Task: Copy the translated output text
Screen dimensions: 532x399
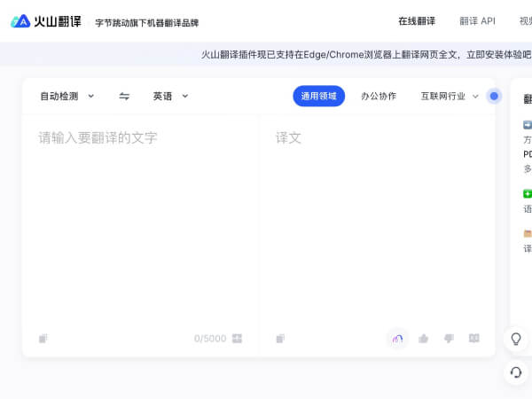Action: (x=280, y=338)
